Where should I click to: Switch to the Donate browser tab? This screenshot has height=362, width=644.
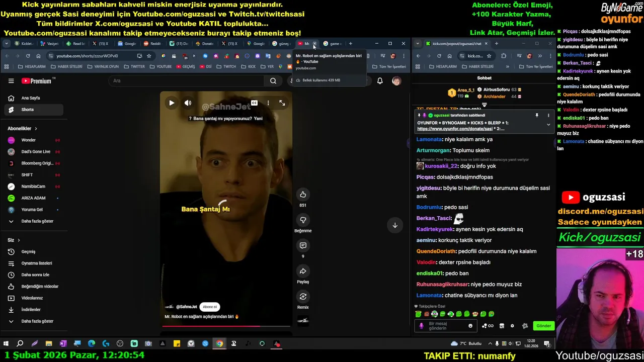pyautogui.click(x=205, y=44)
